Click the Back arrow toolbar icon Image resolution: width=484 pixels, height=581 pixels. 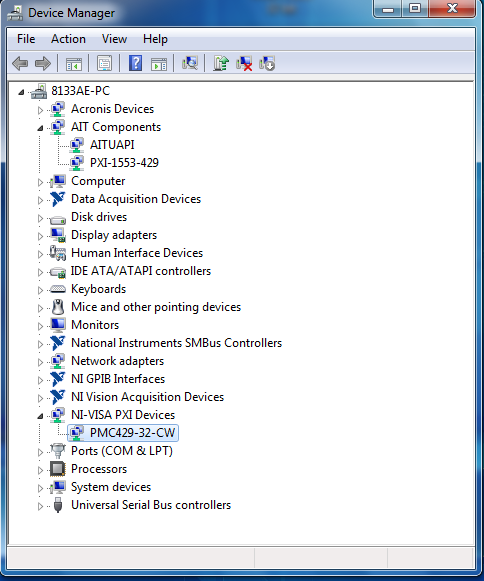pos(20,64)
